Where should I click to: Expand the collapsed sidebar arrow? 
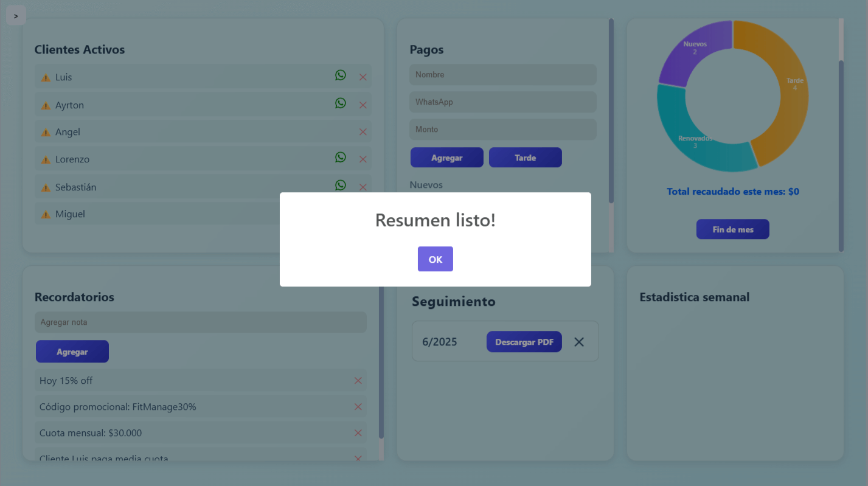coord(16,16)
